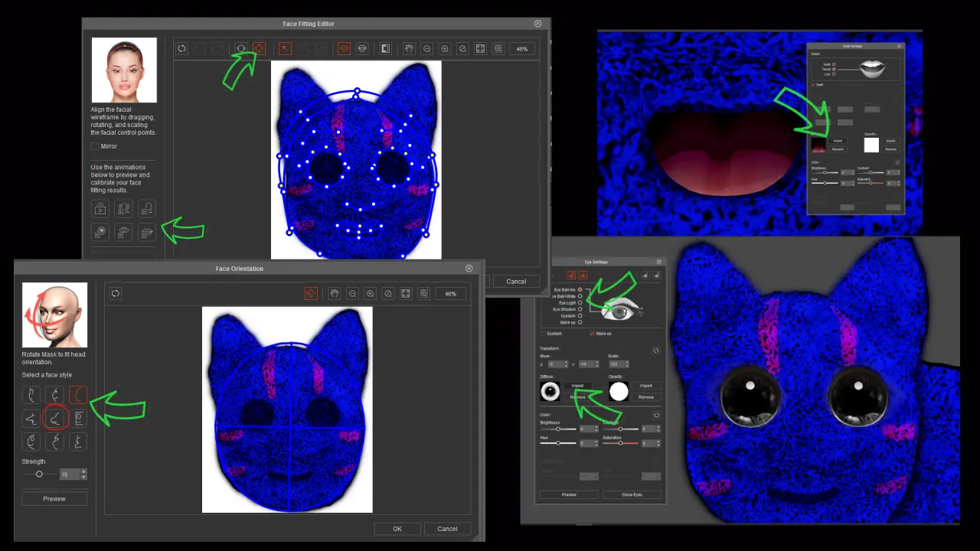The image size is (980, 551).
Task: Click the zoom percentage field in Face Fitting Editor
Action: (522, 48)
